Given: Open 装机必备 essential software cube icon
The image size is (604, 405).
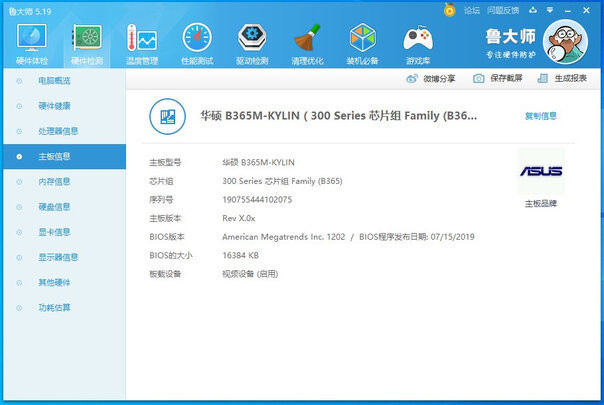Looking at the screenshot, I should 362,40.
